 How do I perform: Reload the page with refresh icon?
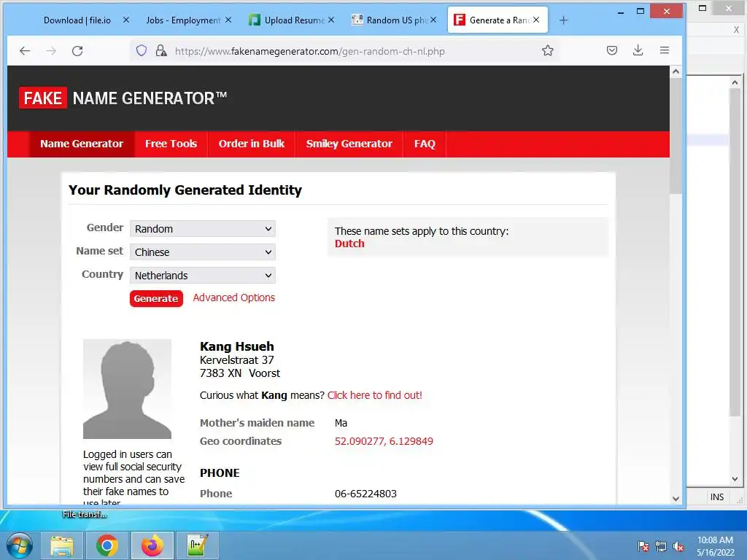tap(77, 51)
